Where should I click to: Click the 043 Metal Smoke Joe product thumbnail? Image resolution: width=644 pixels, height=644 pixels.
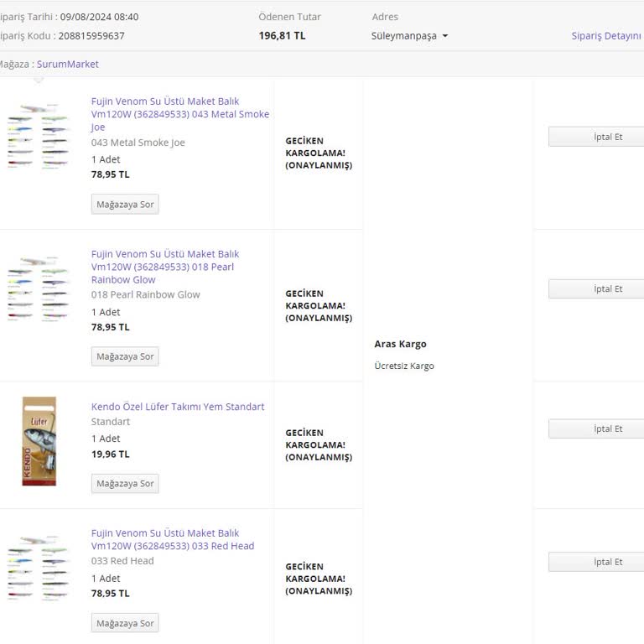pyautogui.click(x=37, y=137)
